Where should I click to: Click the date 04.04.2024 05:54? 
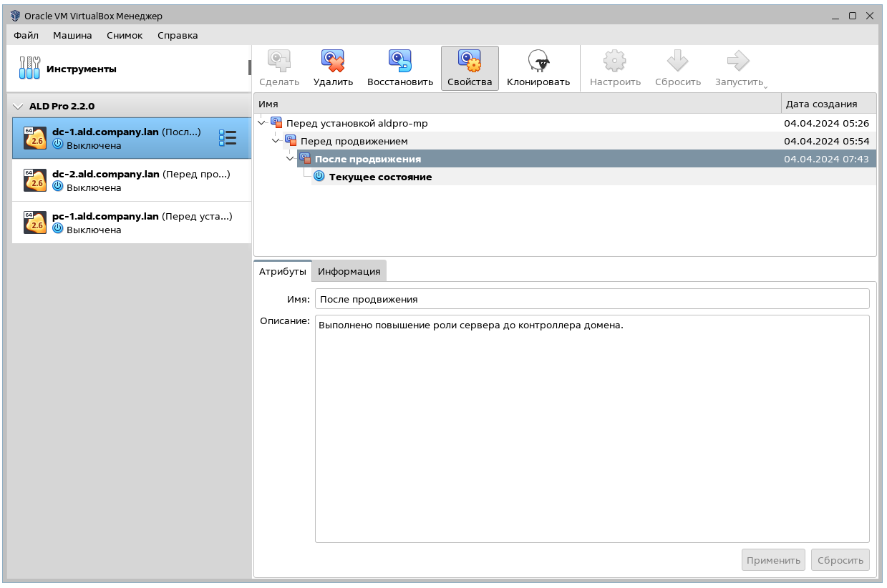click(x=826, y=141)
